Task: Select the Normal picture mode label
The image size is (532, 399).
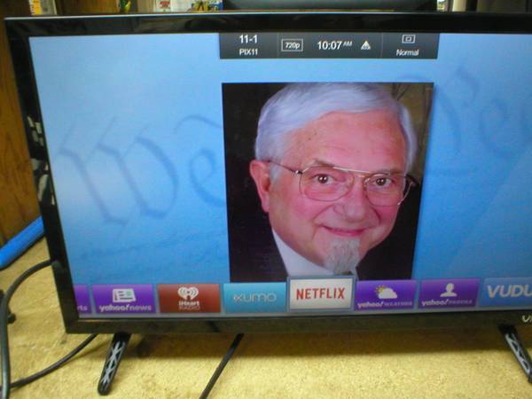Action: (x=409, y=52)
